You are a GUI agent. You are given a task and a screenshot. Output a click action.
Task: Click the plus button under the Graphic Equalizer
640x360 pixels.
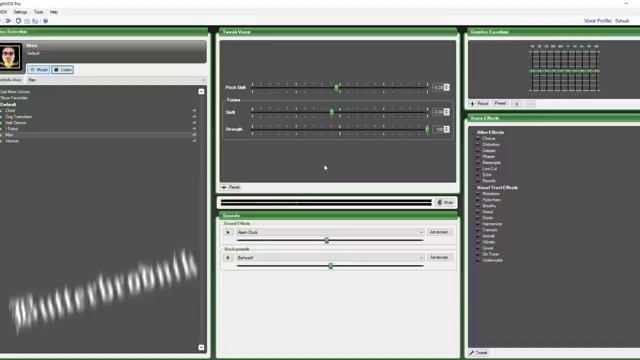tap(517, 104)
